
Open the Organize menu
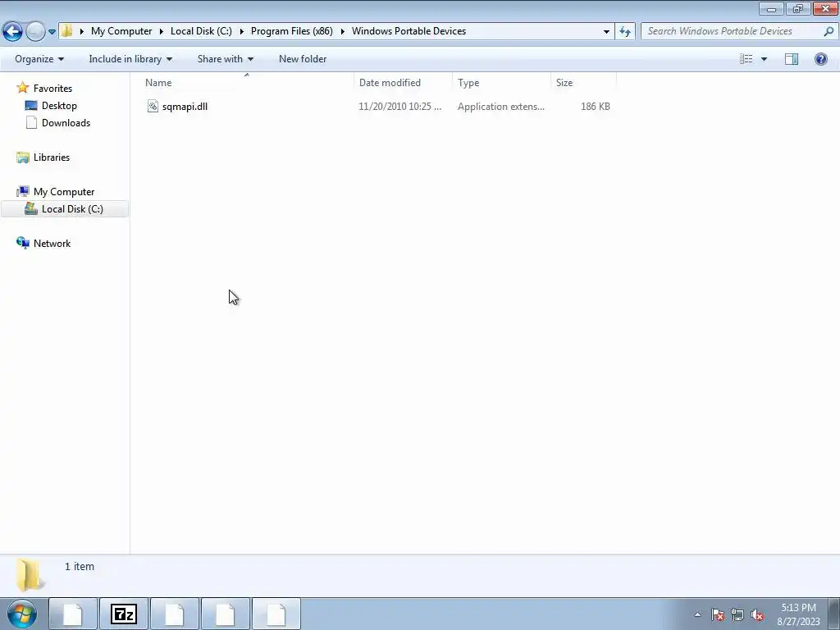(39, 59)
